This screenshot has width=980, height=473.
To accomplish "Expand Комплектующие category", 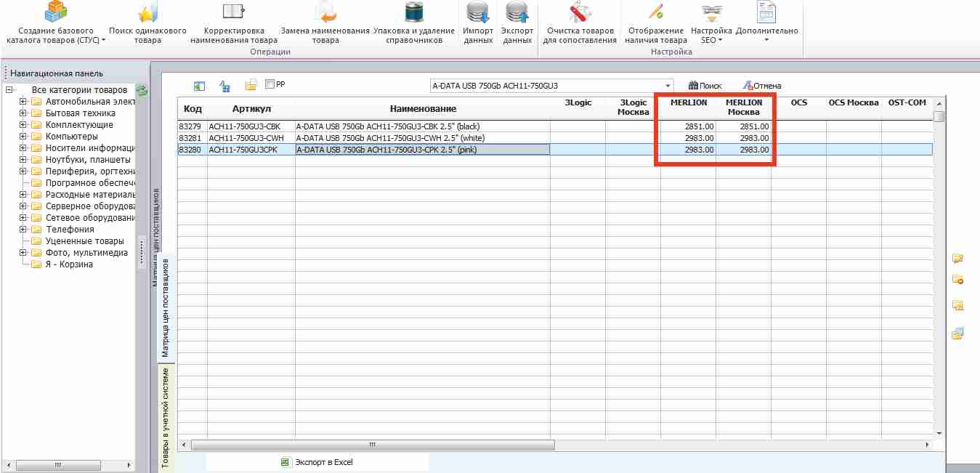I will [x=23, y=125].
